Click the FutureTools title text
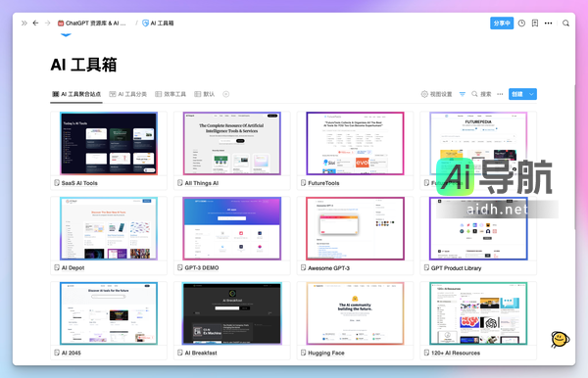Screen dimensions: 588x378 click(x=323, y=183)
